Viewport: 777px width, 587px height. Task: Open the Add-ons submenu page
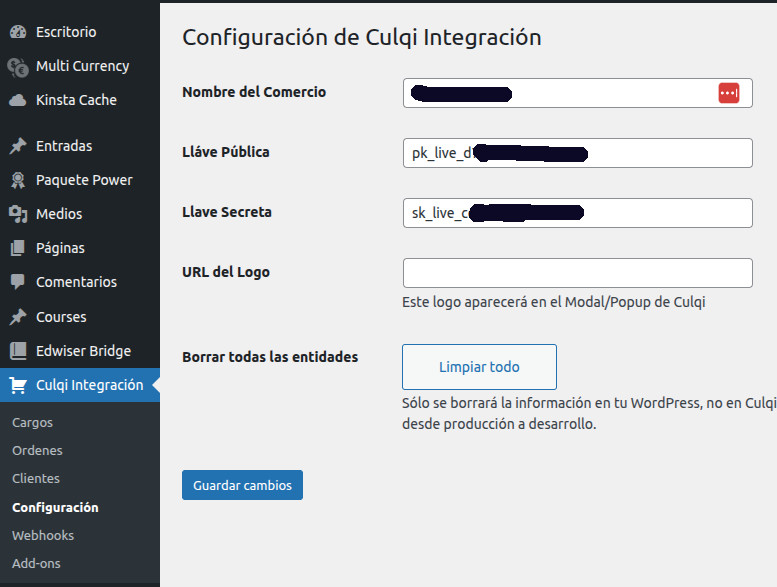point(37,564)
